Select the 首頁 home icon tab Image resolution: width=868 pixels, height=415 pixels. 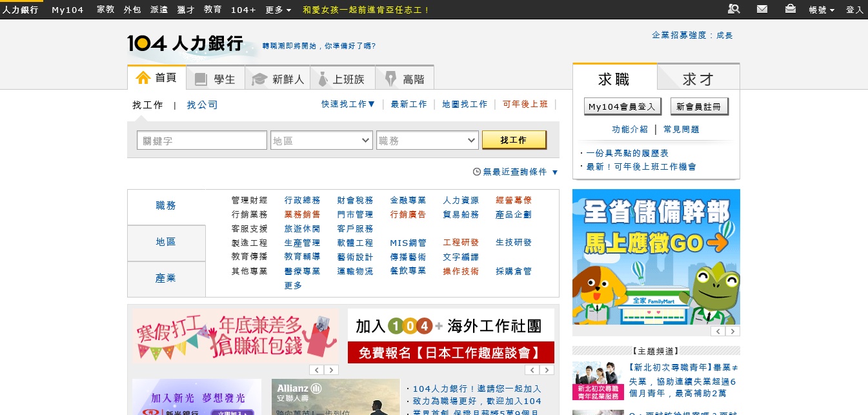(143, 77)
